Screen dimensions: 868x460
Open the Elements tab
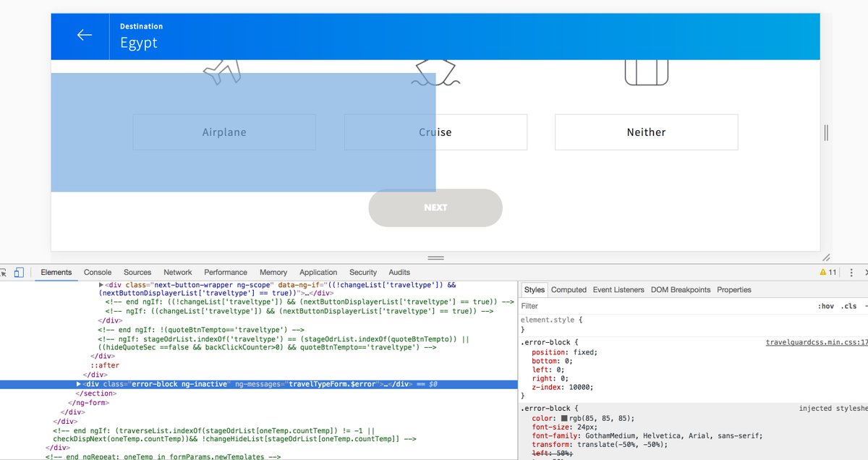(x=56, y=273)
